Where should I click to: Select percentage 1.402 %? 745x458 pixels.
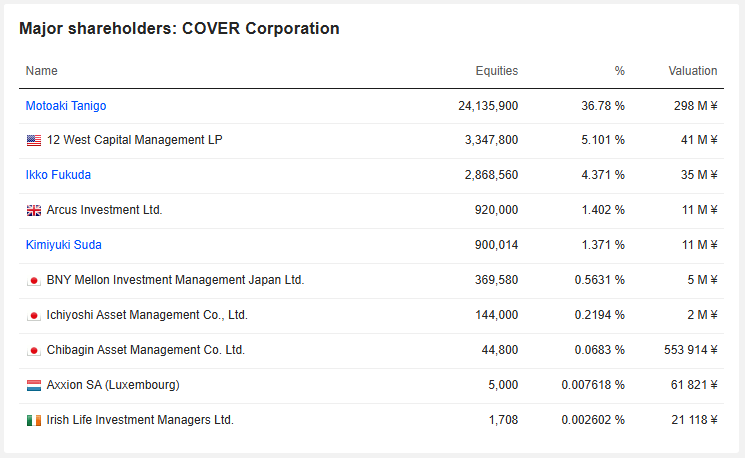(603, 210)
